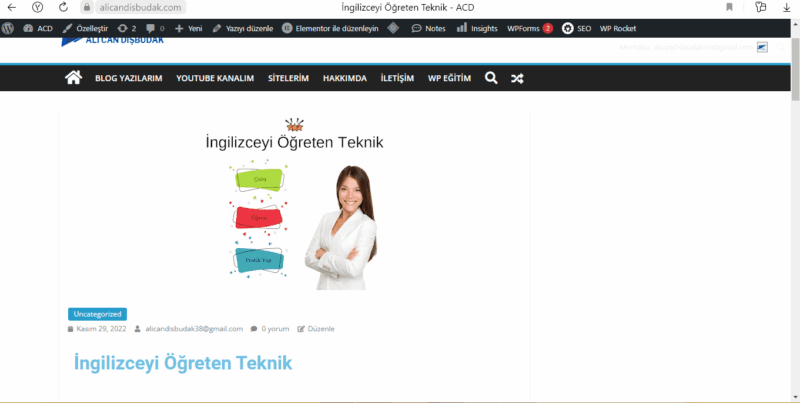Open Insights from the admin bar
This screenshot has height=403, width=800.
(x=476, y=28)
